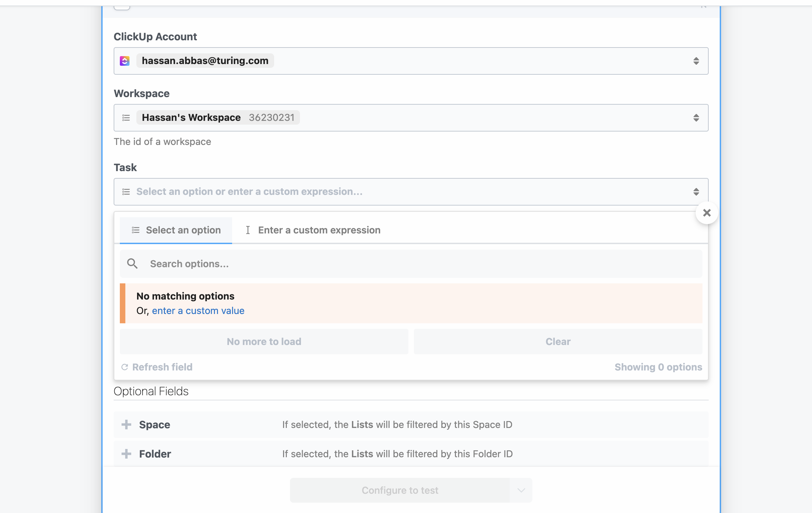
Task: Open the ClickUp Account dropdown using its arrows
Action: [x=696, y=61]
